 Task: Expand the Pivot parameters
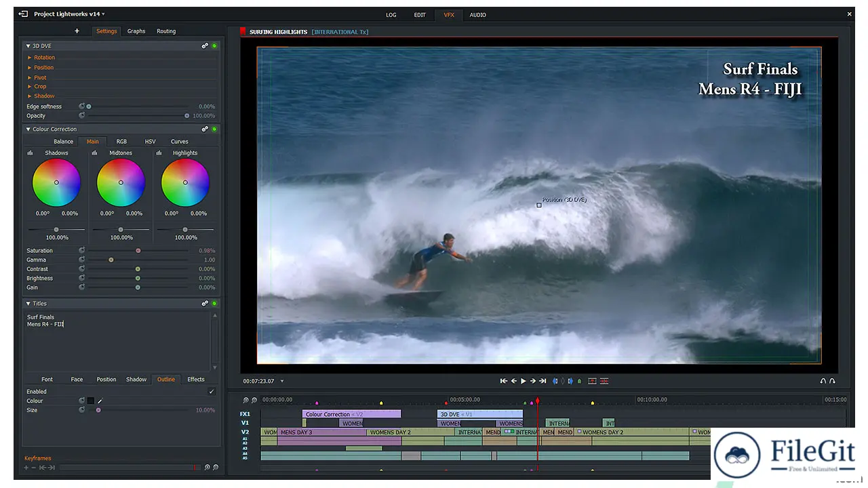[30, 77]
